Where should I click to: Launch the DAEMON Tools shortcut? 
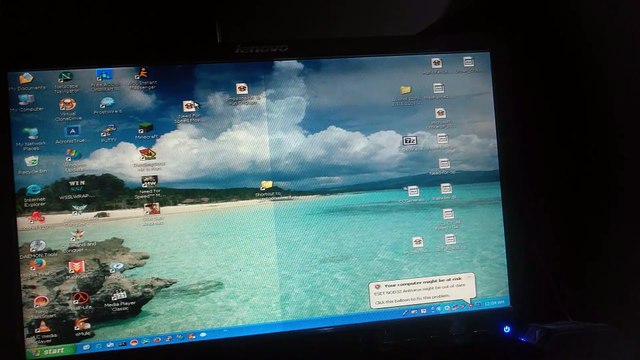[x=38, y=249]
